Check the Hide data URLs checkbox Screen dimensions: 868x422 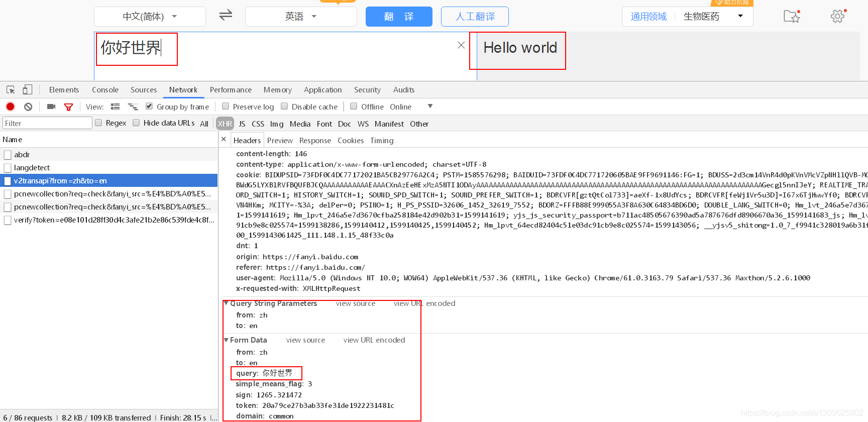pyautogui.click(x=136, y=123)
